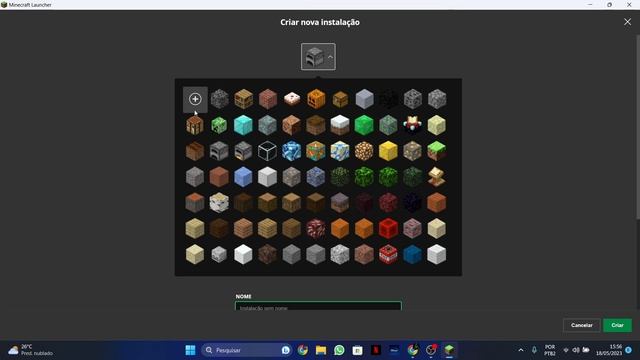640x360 pixels.
Task: Choose the solid red Redstone block icon
Action: click(x=388, y=229)
